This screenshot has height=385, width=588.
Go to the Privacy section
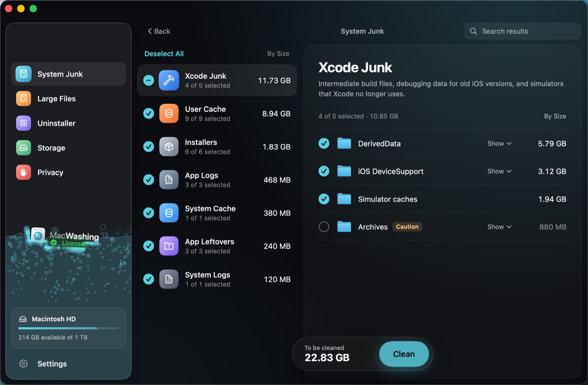point(68,172)
